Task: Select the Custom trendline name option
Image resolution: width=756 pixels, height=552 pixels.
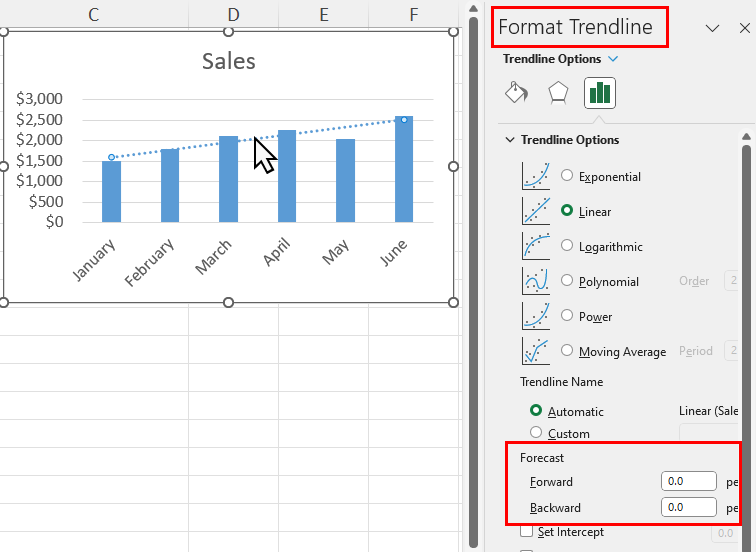Action: point(536,432)
